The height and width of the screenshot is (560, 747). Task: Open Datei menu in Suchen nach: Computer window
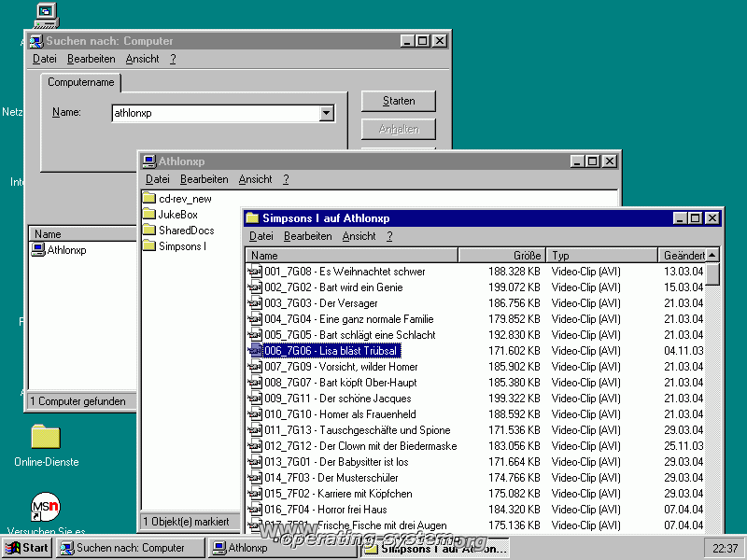coord(44,59)
